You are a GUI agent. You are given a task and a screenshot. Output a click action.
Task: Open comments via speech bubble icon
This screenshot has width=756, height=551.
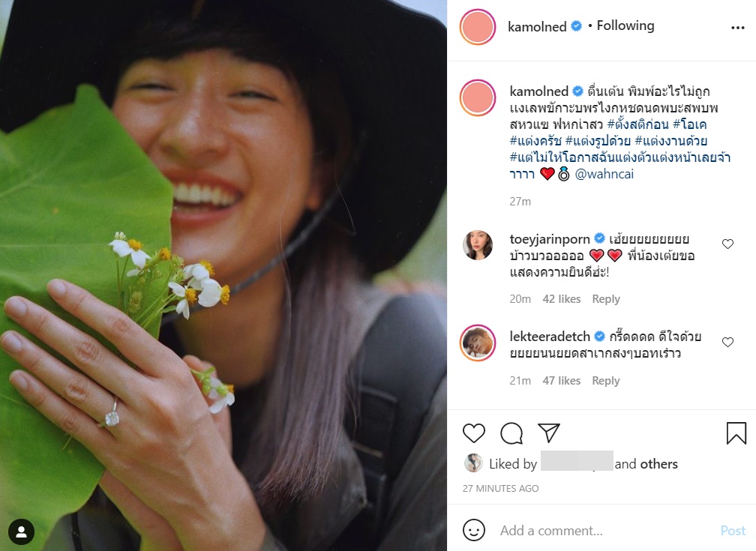click(x=511, y=433)
